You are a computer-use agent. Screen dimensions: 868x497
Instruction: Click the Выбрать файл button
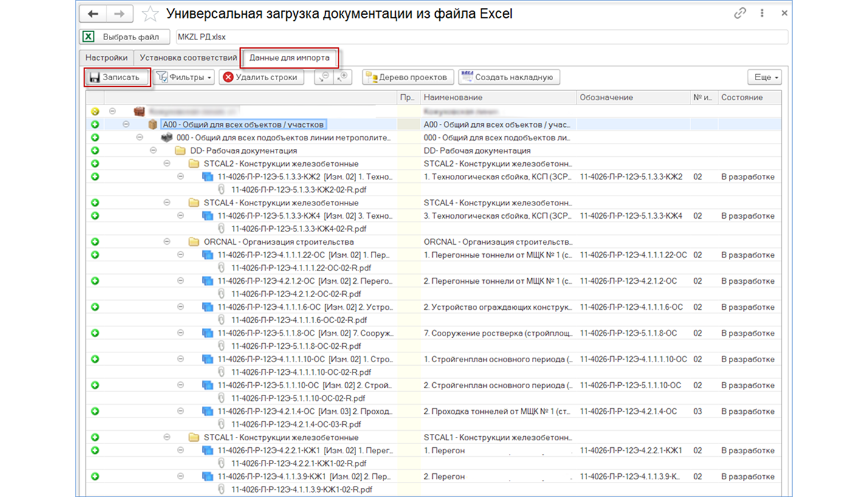[125, 37]
